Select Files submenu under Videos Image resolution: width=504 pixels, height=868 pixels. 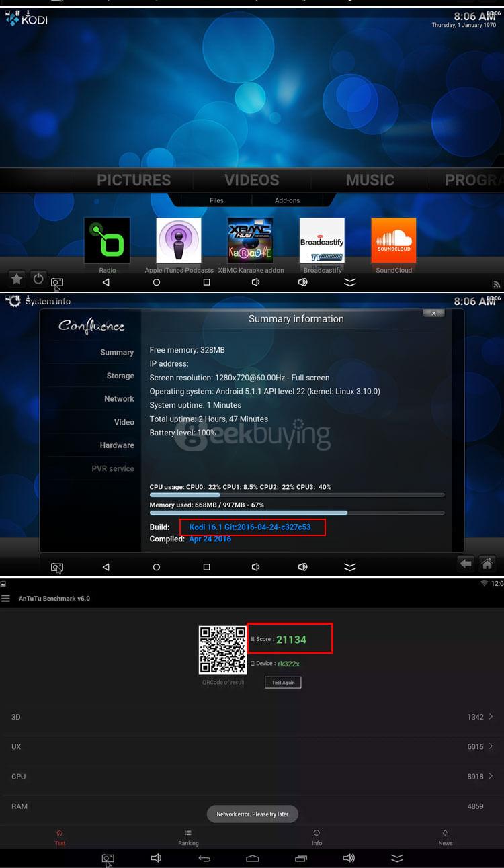click(x=216, y=200)
